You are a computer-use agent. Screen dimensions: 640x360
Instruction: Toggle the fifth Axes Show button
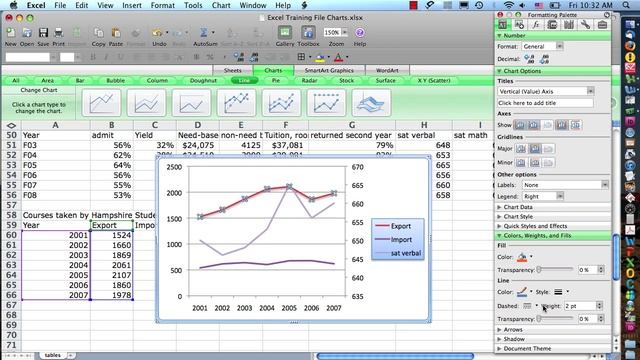pyautogui.click(x=576, y=125)
